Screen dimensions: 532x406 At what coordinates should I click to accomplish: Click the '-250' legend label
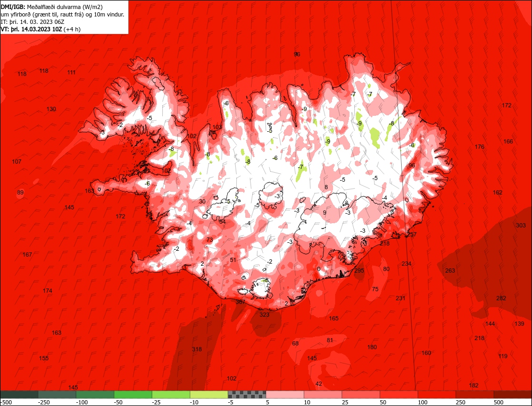(44, 402)
